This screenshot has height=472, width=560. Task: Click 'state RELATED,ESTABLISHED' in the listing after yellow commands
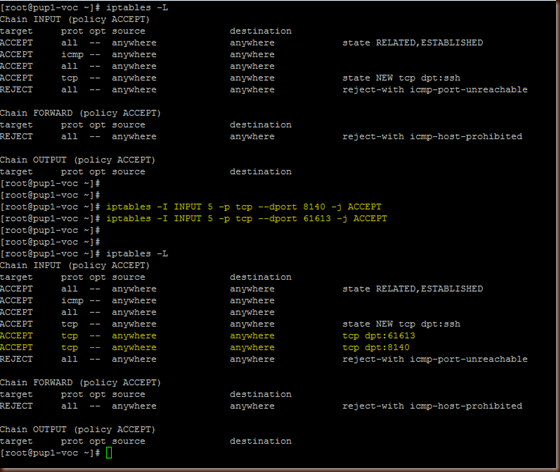[413, 289]
